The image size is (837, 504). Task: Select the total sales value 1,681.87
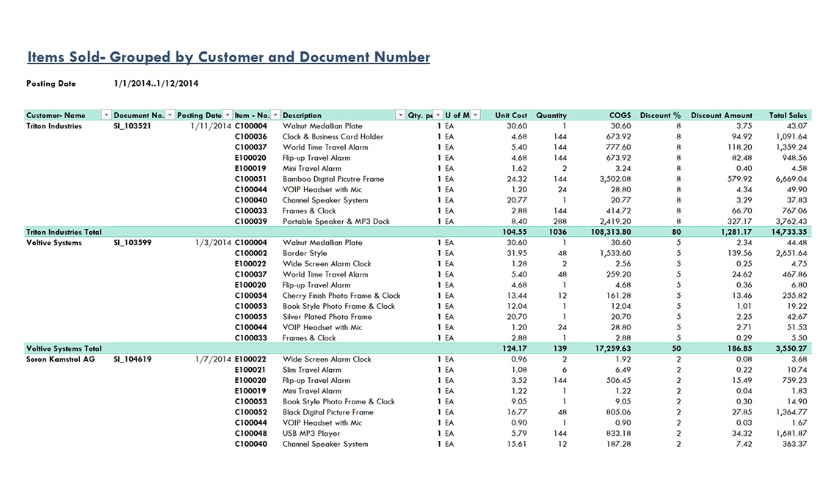click(x=791, y=433)
